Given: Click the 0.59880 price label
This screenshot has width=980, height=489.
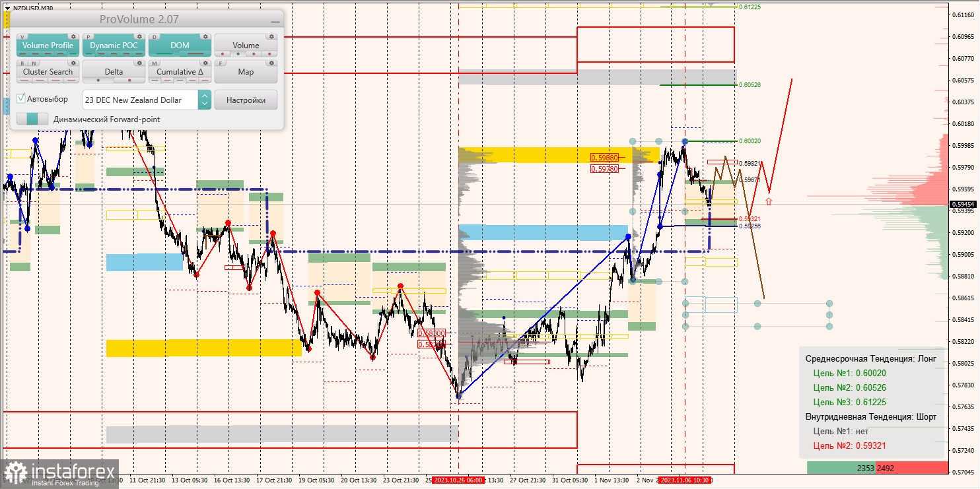Looking at the screenshot, I should tap(604, 158).
